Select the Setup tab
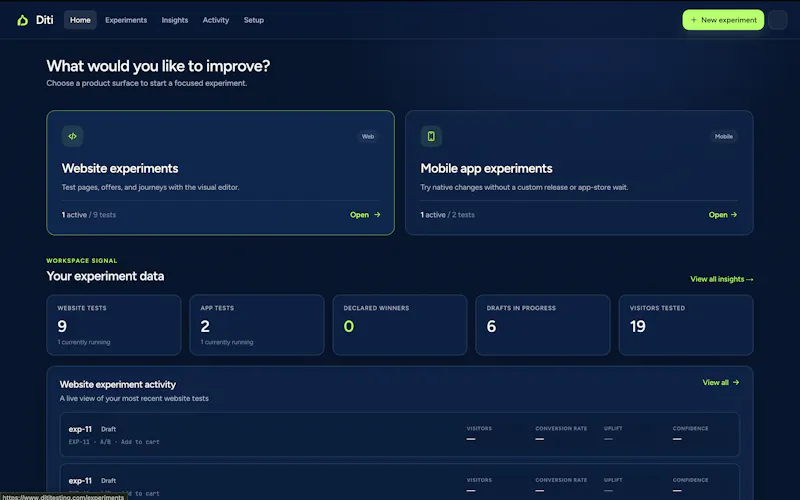The width and height of the screenshot is (800, 500). tap(254, 20)
